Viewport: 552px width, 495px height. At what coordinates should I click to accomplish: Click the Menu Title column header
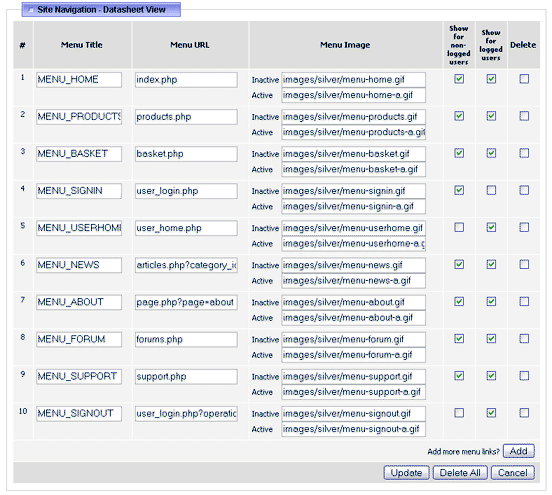pyautogui.click(x=82, y=45)
